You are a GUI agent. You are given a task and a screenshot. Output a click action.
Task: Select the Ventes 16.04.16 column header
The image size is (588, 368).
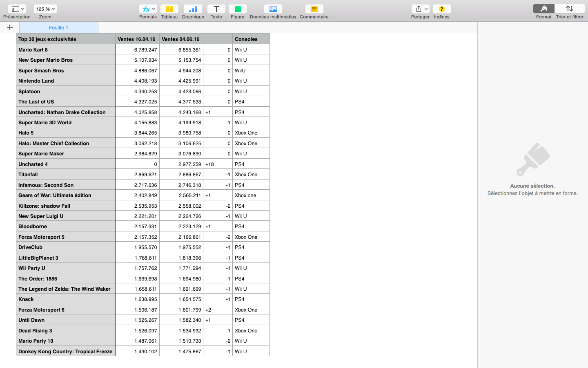(137, 39)
